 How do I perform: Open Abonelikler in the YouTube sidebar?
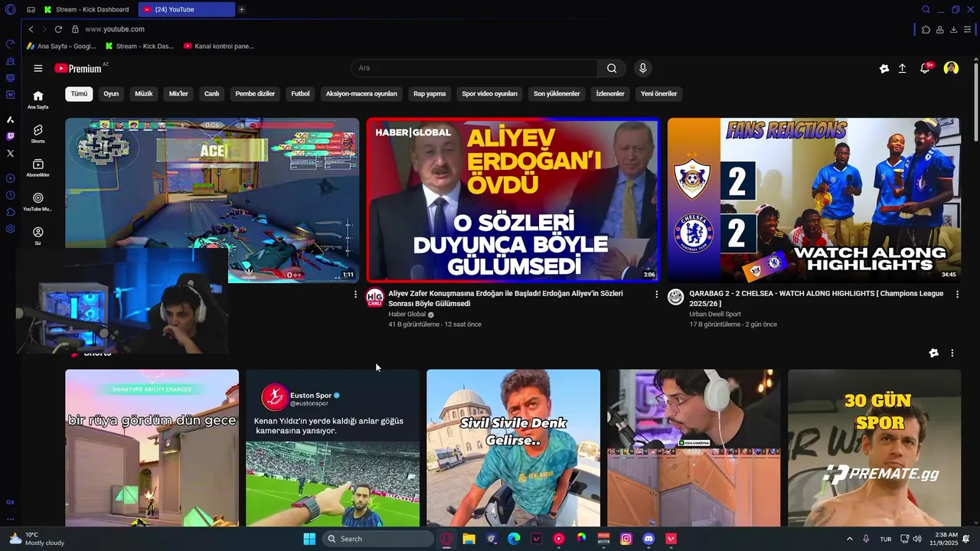point(38,168)
